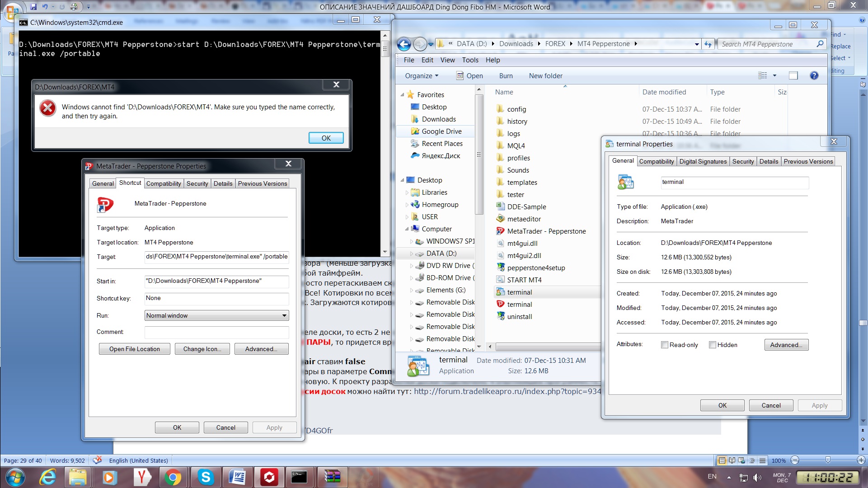Image resolution: width=868 pixels, height=488 pixels.
Task: Expand the DATA (D:) drive node
Action: click(x=411, y=253)
